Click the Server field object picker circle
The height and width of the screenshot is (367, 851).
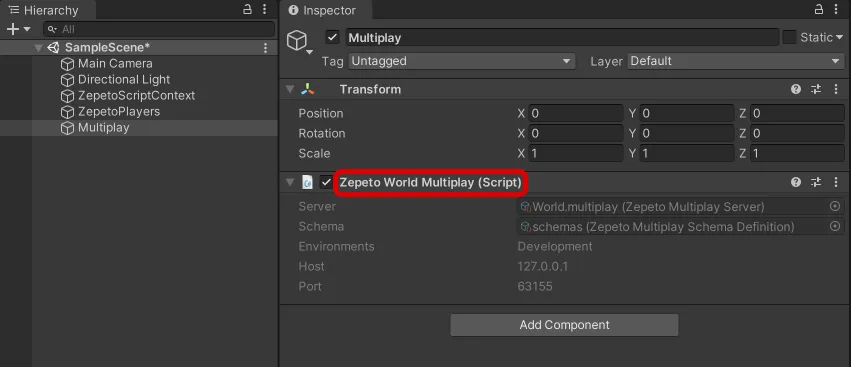(x=835, y=206)
